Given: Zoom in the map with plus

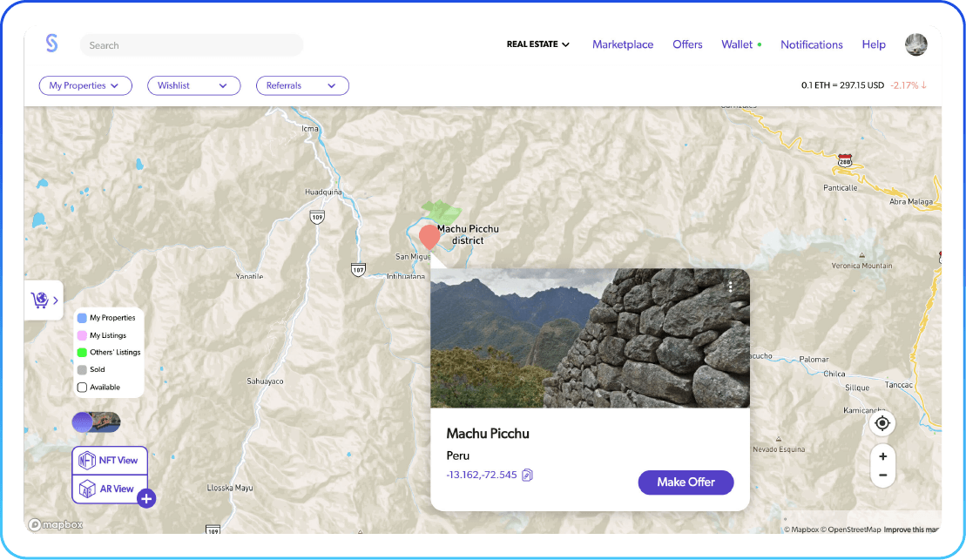Looking at the screenshot, I should (x=883, y=456).
